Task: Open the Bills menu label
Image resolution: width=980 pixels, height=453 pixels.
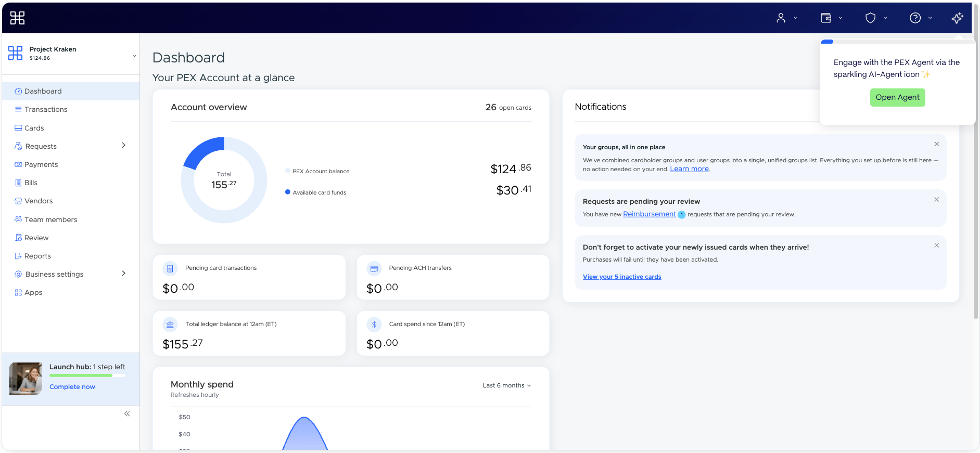Action: pos(31,183)
